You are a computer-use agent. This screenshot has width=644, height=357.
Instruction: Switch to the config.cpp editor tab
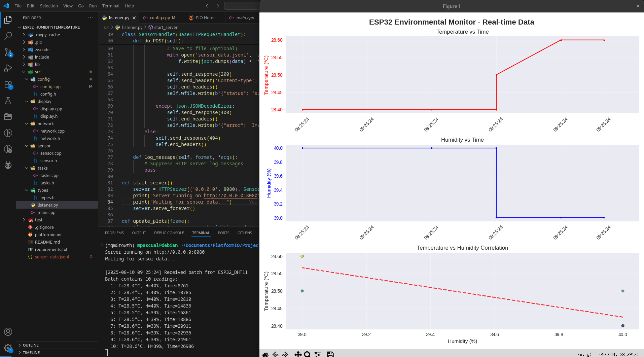[x=159, y=17]
